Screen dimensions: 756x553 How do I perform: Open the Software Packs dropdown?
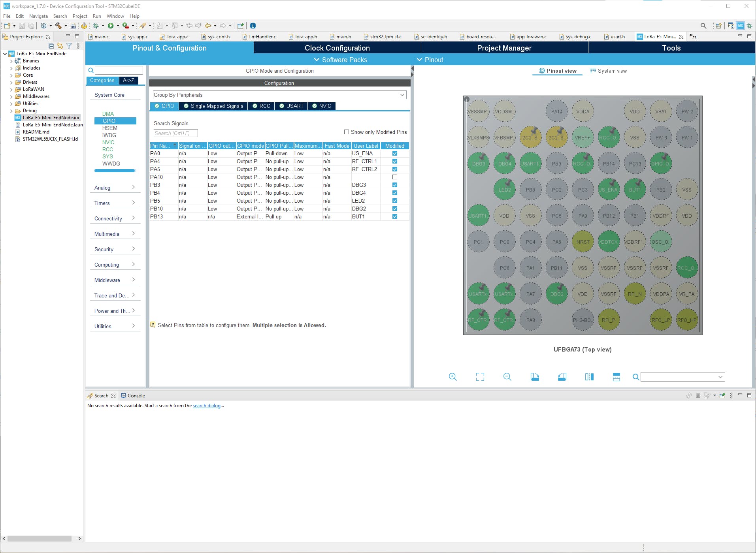pos(340,60)
